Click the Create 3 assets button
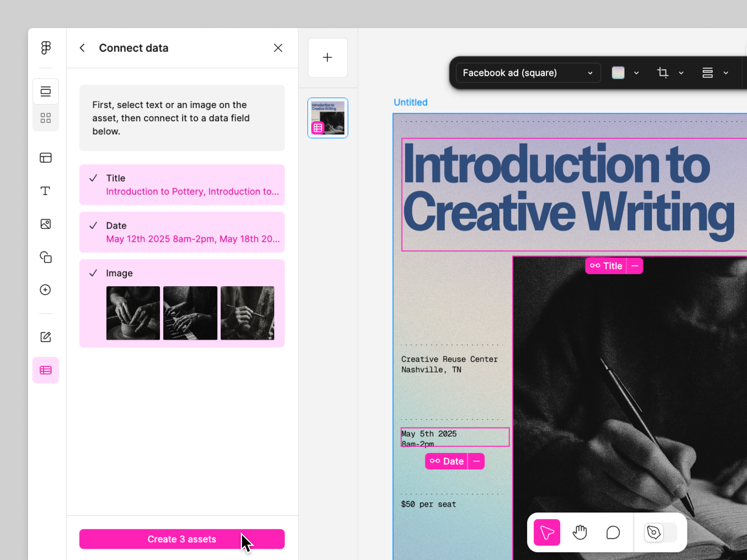Screen dimensions: 747x560 (x=182, y=539)
